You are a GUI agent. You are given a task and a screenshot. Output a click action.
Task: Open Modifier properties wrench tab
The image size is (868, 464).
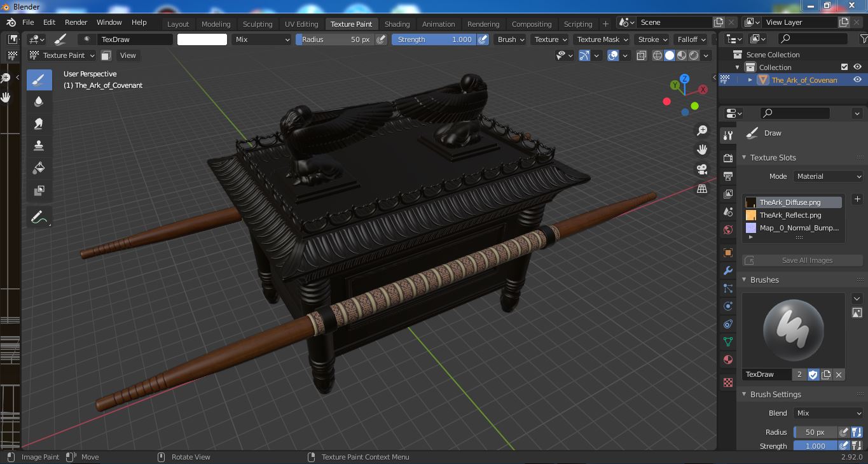pyautogui.click(x=728, y=271)
